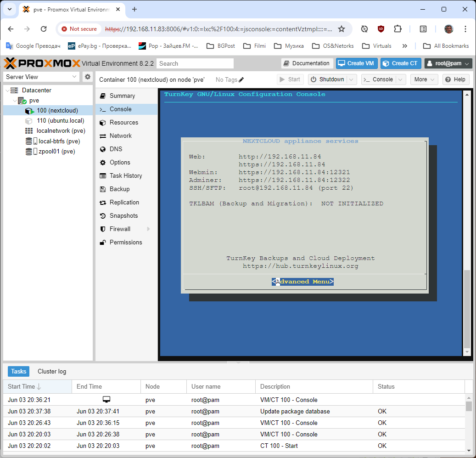The width and height of the screenshot is (476, 458).
Task: Show hidden bookmarks with the double chevron
Action: [405, 46]
